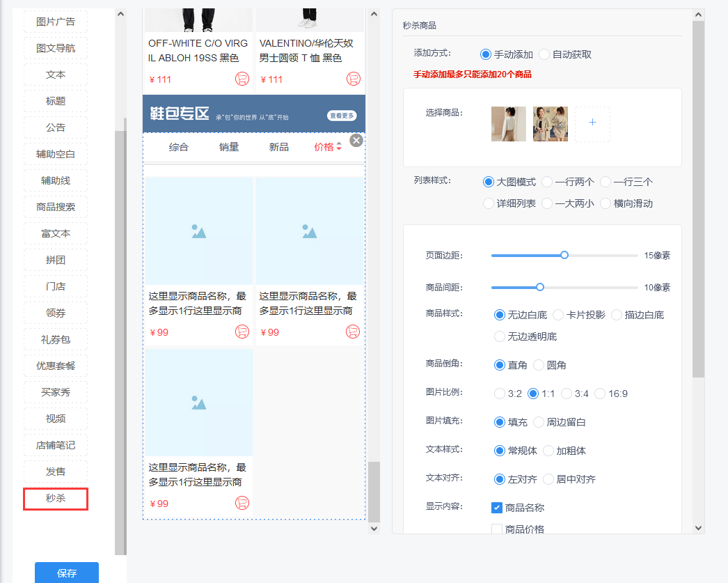The width and height of the screenshot is (728, 583).
Task: Add 辅助空白 component
Action: click(x=56, y=154)
